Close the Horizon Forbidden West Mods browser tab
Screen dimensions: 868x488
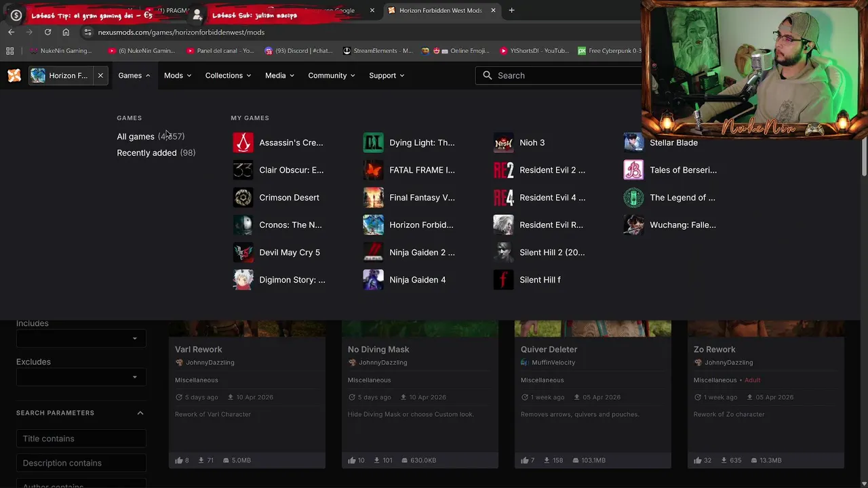(x=493, y=10)
